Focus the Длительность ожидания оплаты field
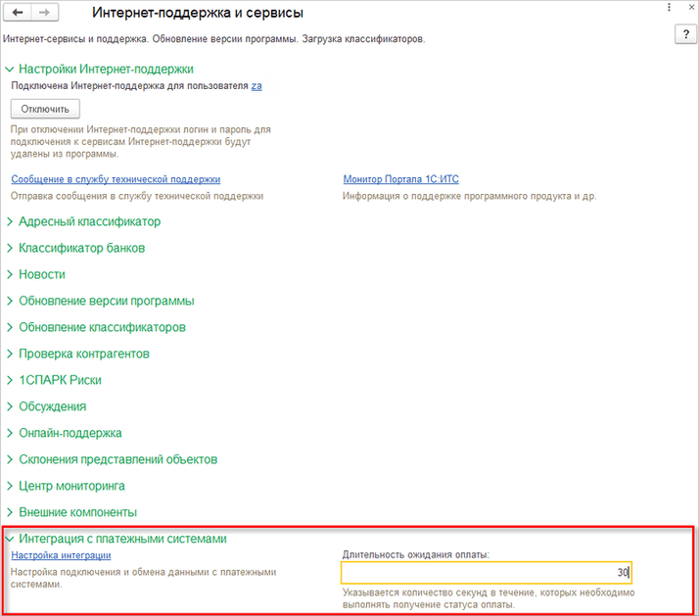The image size is (699, 616). point(487,573)
